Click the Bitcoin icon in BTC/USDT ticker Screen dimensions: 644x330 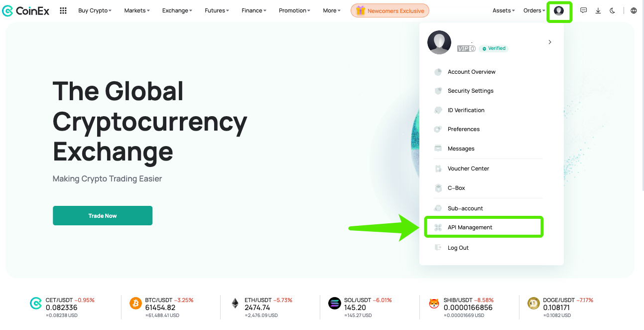tap(135, 303)
